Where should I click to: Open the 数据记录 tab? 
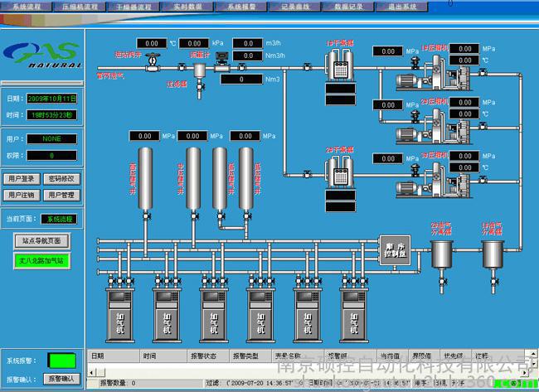[x=348, y=7]
